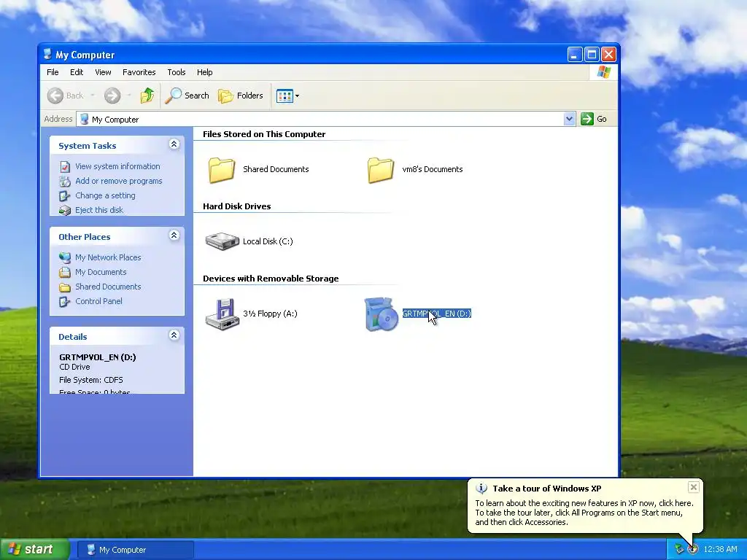Viewport: 747px width, 560px height.
Task: Click the Forward arrow icon
Action: (112, 96)
